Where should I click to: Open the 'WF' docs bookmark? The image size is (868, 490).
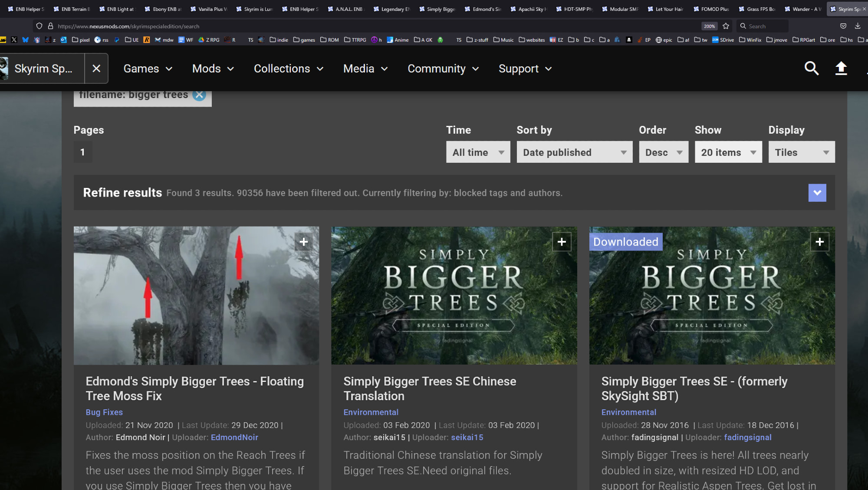186,40
